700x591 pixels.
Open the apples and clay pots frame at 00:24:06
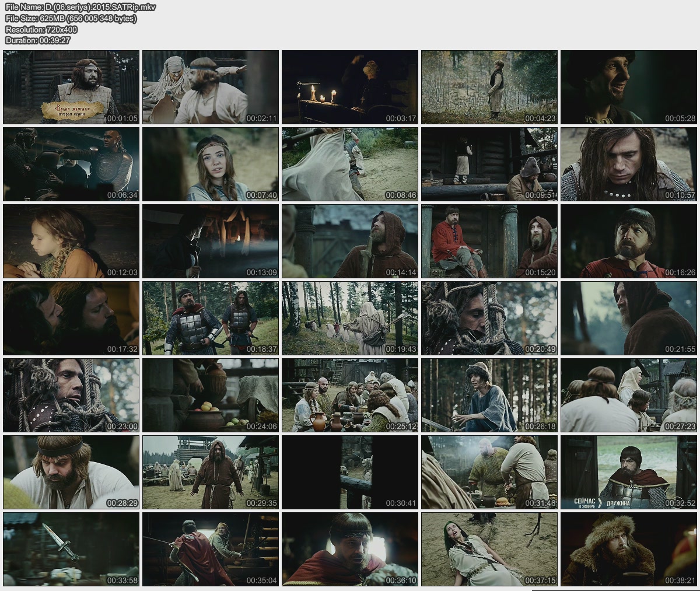click(x=211, y=395)
